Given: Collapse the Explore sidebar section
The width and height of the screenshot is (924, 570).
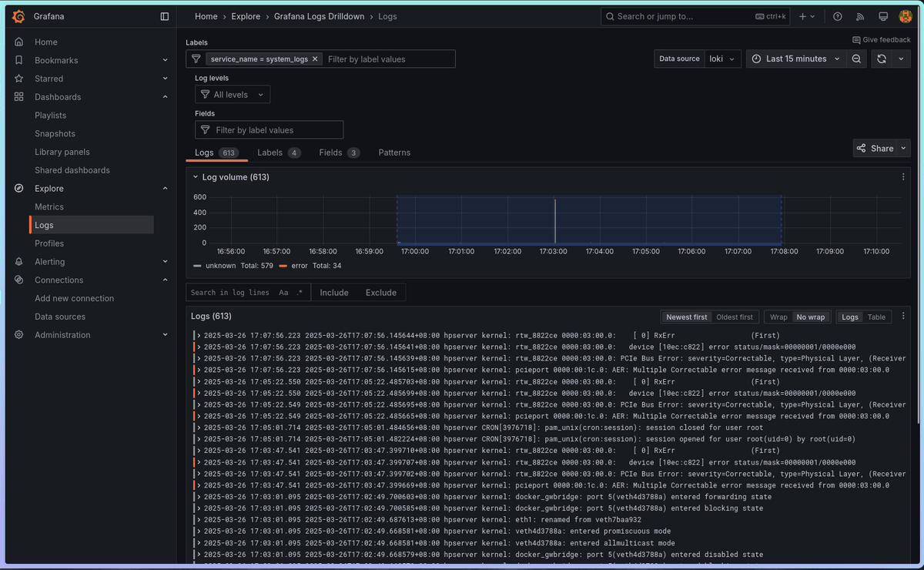Looking at the screenshot, I should click(165, 189).
